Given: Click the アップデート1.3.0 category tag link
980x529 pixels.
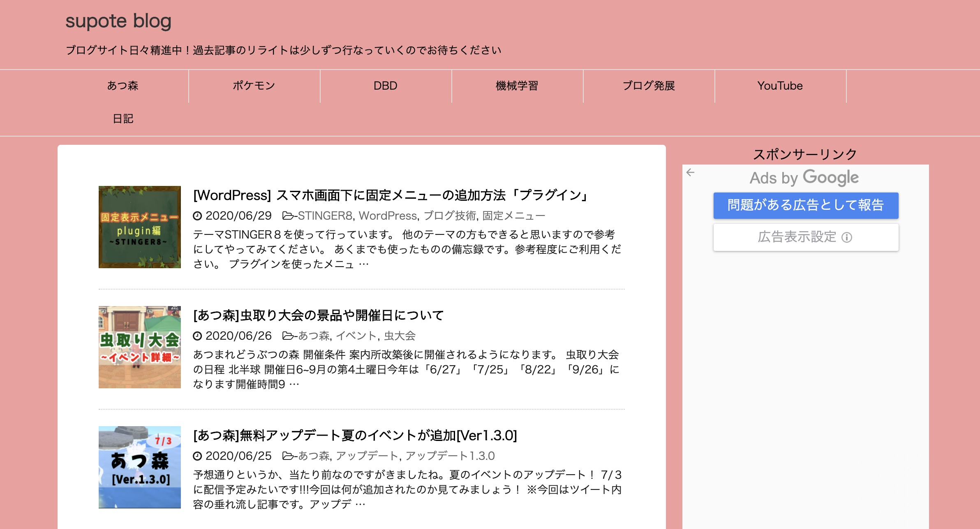Looking at the screenshot, I should (x=450, y=456).
